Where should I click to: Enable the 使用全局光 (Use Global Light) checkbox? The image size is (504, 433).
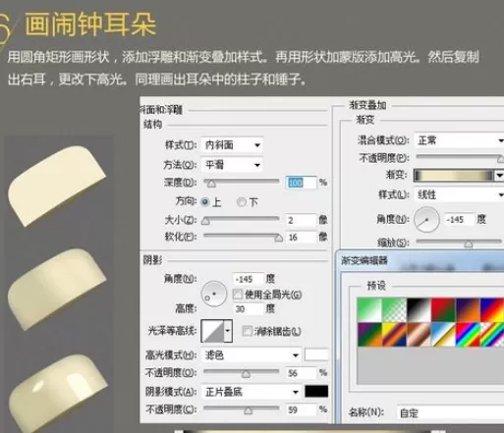(x=238, y=295)
